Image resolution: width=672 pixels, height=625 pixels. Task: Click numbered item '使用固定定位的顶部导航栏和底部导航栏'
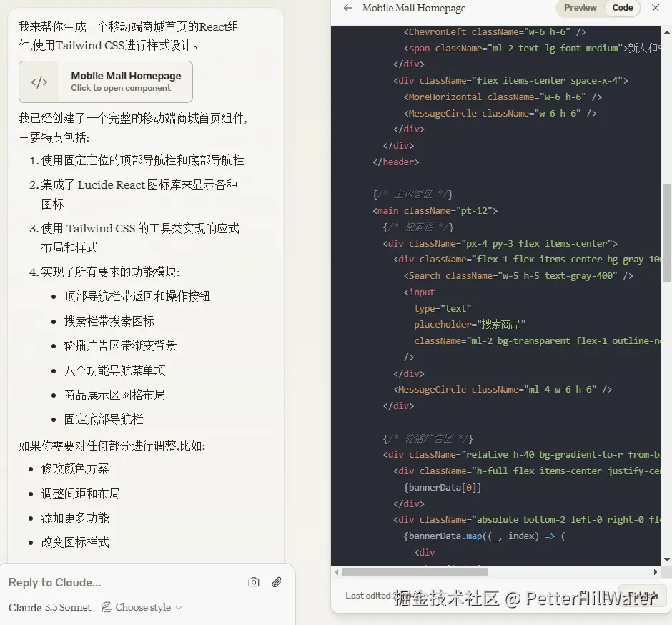coord(142,160)
